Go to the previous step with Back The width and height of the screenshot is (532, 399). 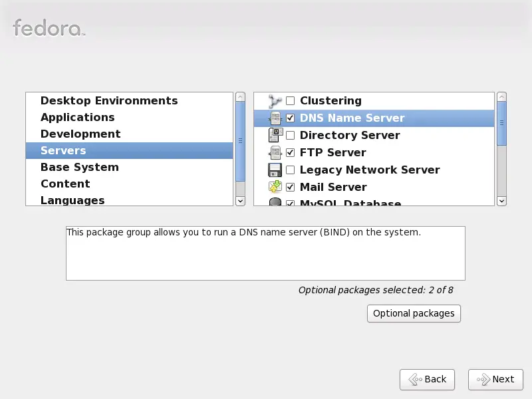tap(427, 379)
